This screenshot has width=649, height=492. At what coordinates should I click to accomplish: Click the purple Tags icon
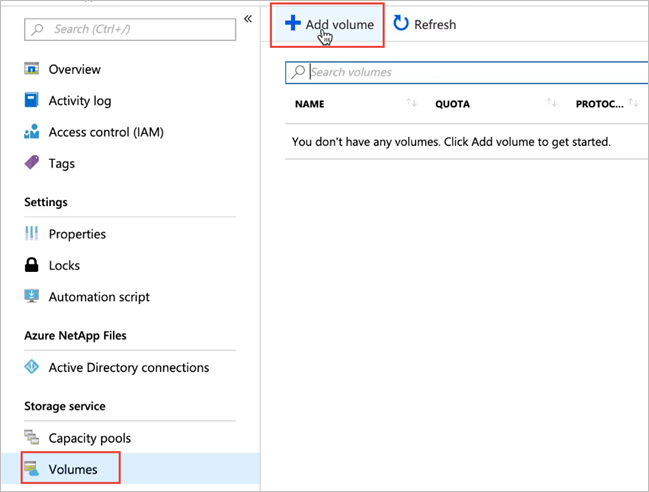32,164
